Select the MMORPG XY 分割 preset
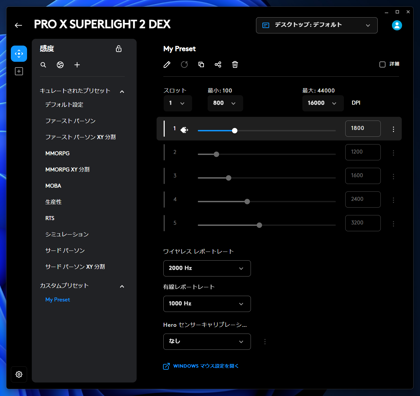Image resolution: width=420 pixels, height=396 pixels. pos(67,170)
